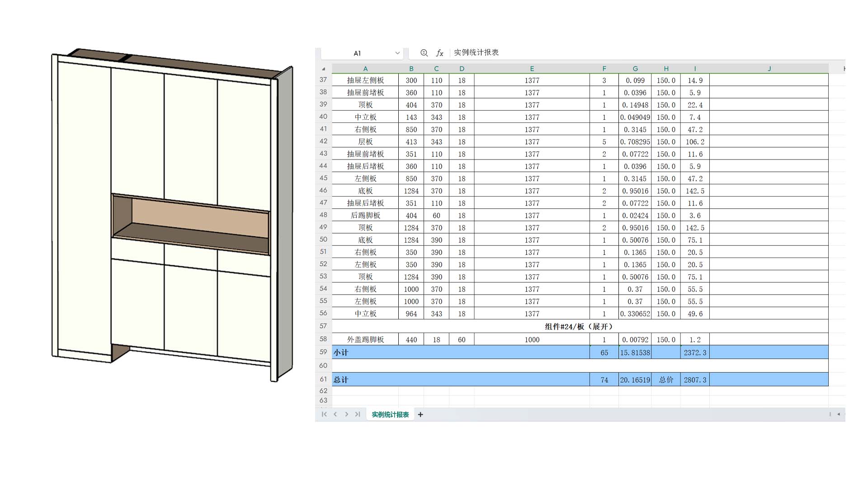The image size is (868, 488).
Task: Jump to first sheet with navigation arrow
Action: (x=324, y=414)
